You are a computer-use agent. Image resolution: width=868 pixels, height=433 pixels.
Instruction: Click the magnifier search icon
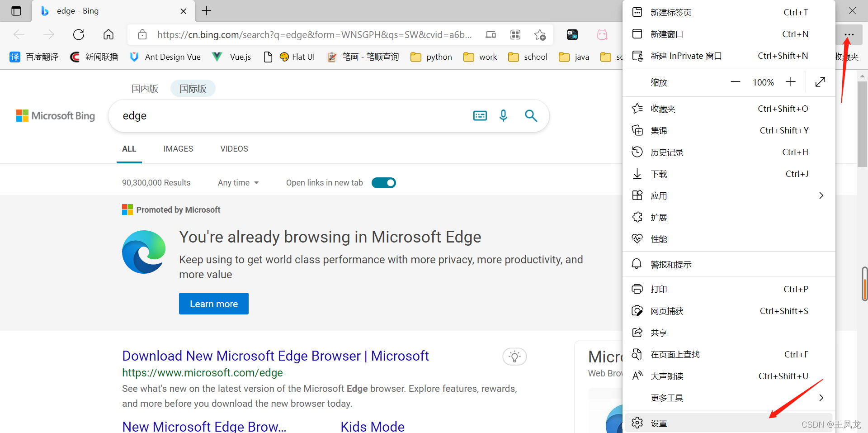point(531,116)
